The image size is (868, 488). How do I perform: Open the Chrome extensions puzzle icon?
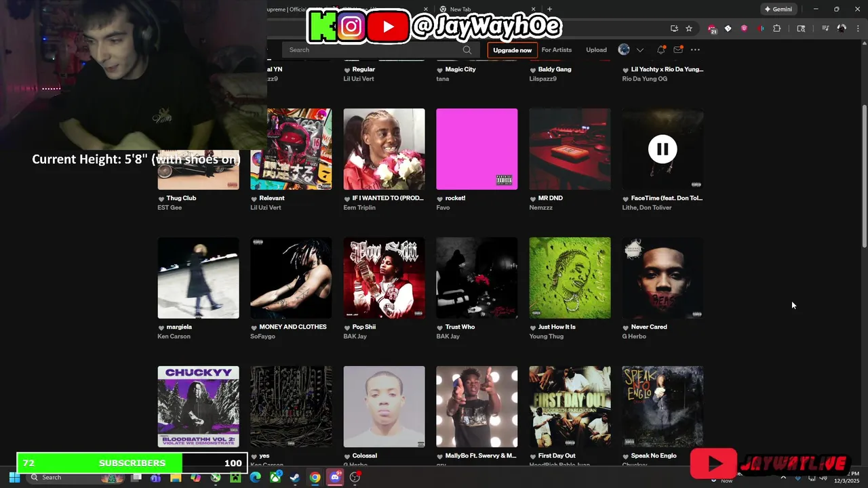pyautogui.click(x=777, y=28)
